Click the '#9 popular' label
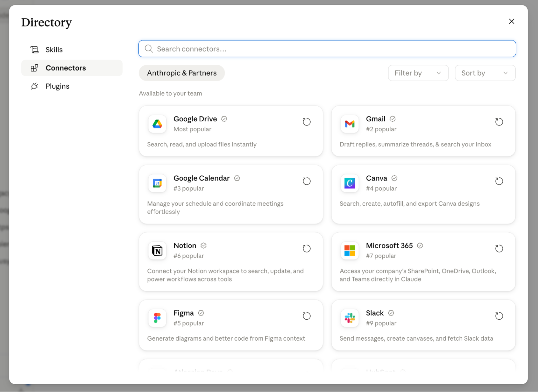The height and width of the screenshot is (392, 538). click(x=381, y=323)
